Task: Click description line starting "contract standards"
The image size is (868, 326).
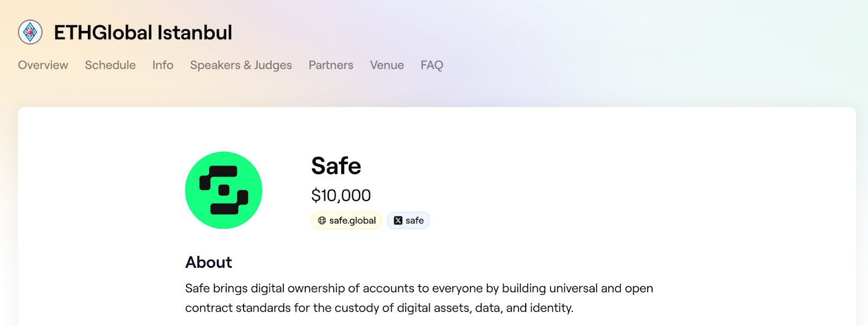Action: (x=379, y=308)
